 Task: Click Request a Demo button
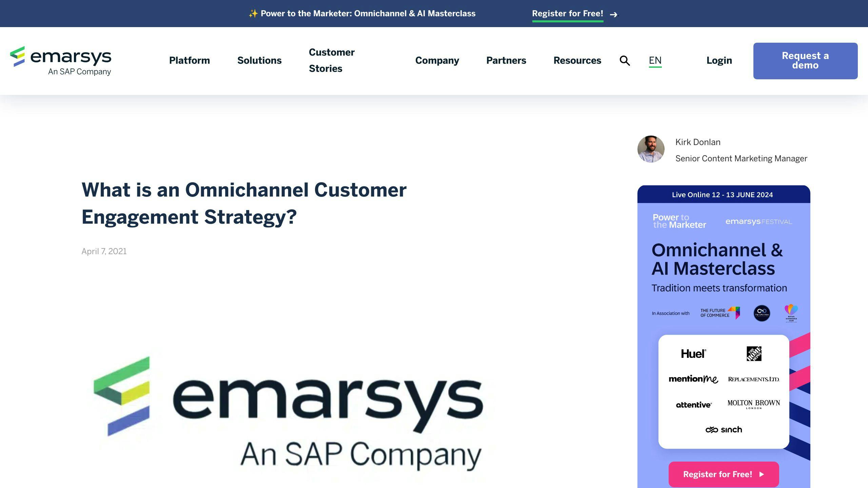click(805, 61)
